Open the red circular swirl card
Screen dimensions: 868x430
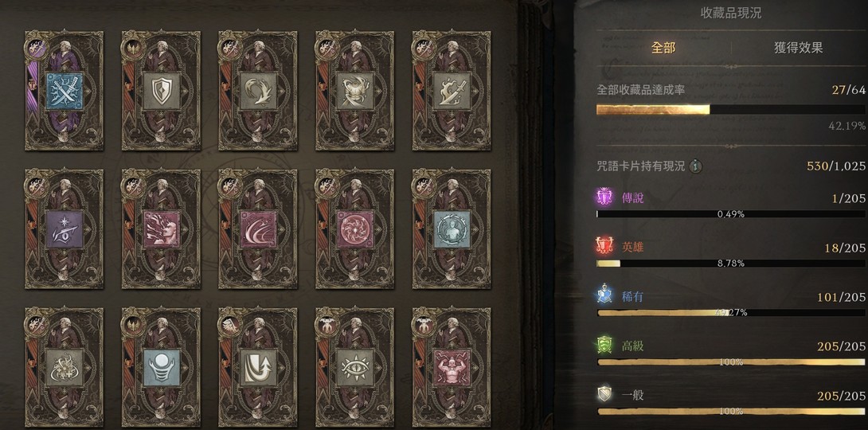tap(355, 229)
